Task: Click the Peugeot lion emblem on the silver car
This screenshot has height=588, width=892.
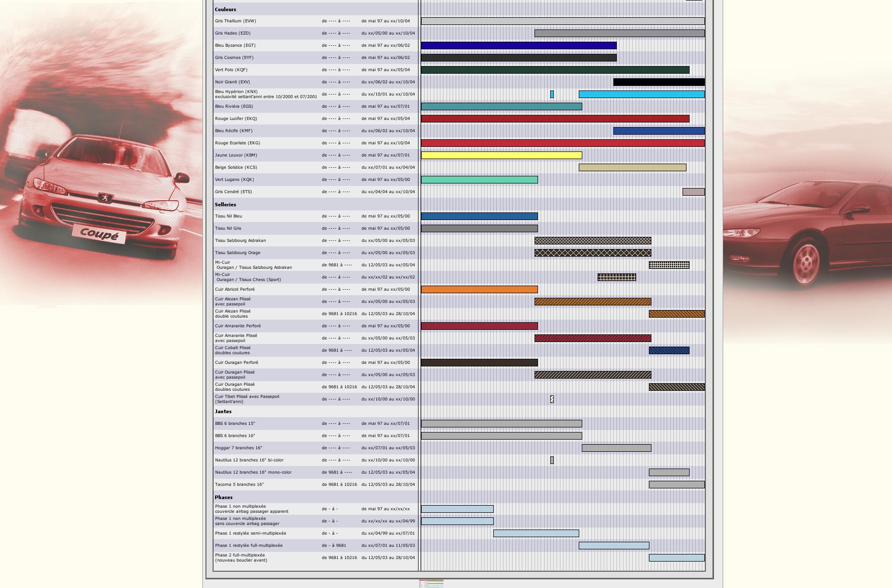Action: [x=105, y=197]
